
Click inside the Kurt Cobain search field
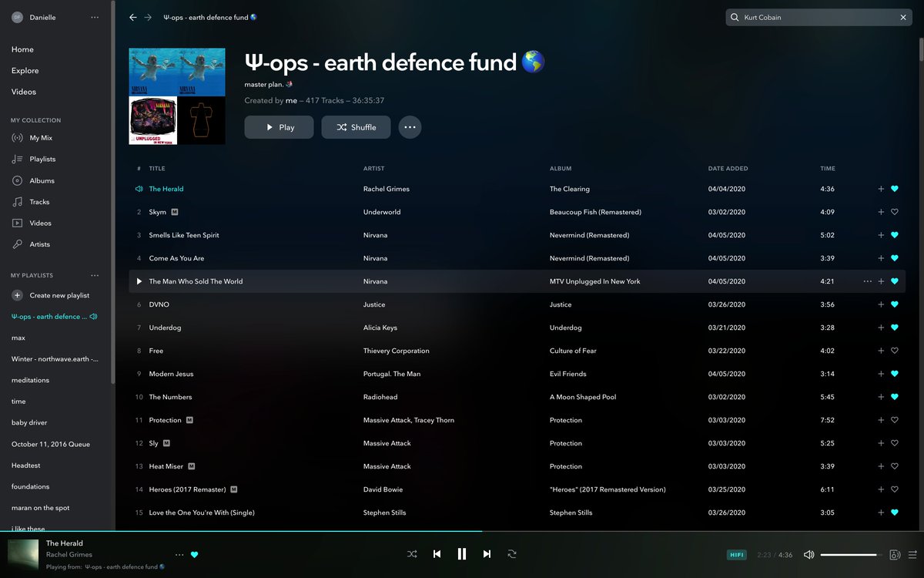pos(819,17)
